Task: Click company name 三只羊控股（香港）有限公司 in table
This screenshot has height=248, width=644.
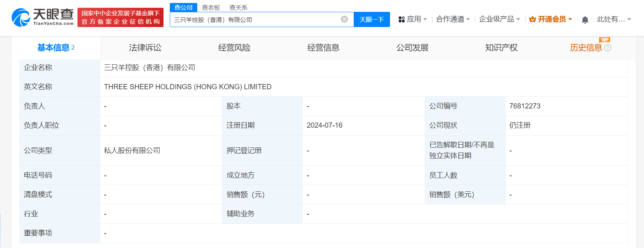Action: point(149,68)
